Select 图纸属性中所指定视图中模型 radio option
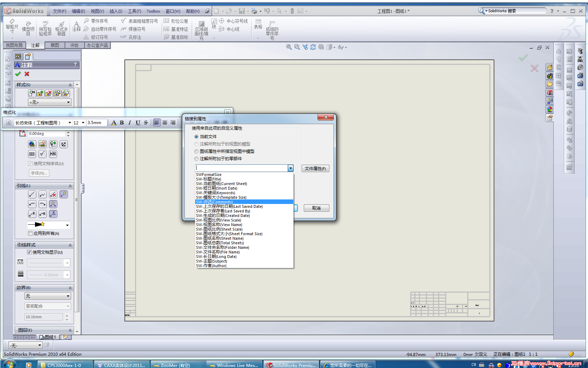Viewport: 588px width, 368px height. click(196, 151)
